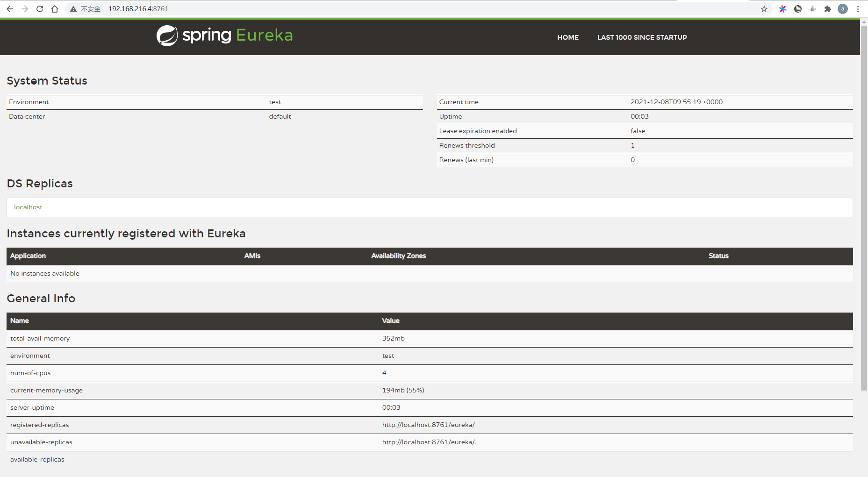Click the browser Back arrow
Screen dimensions: 868x477
click(10, 9)
